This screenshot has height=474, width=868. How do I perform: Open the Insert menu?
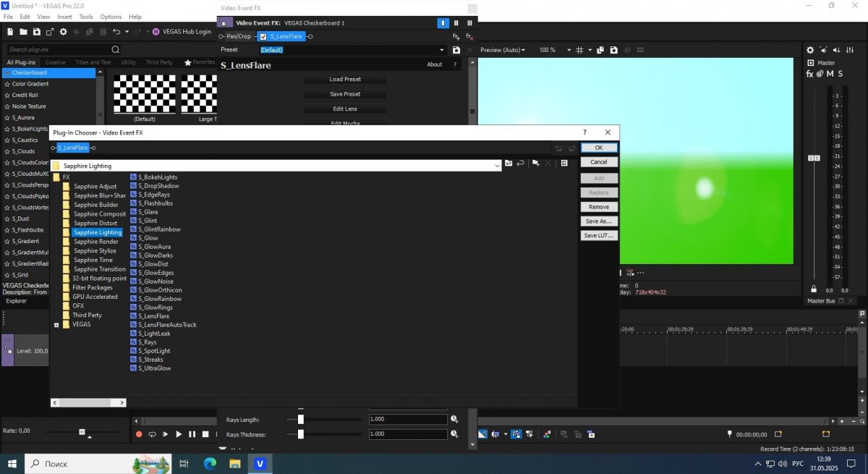64,17
